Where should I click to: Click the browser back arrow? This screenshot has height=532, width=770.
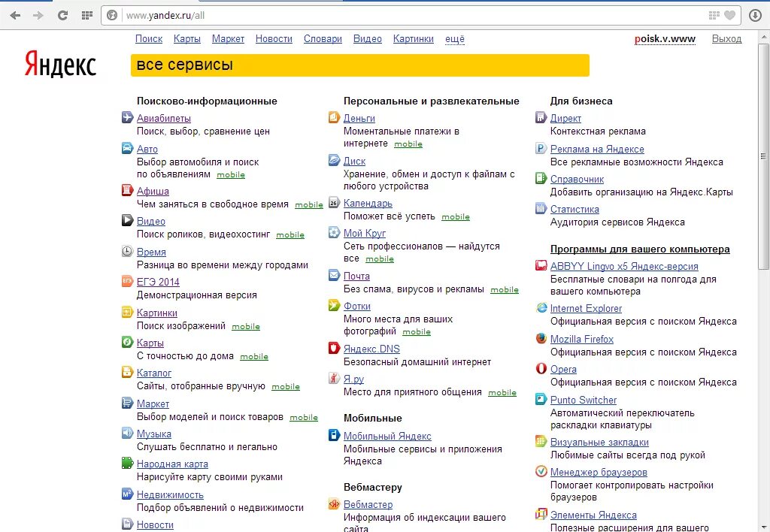click(x=15, y=15)
